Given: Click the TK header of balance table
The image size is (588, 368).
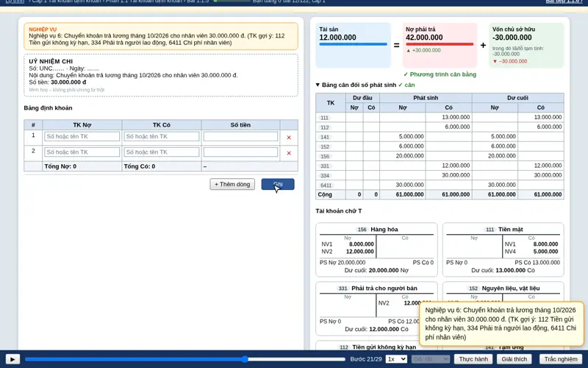Looking at the screenshot, I should (x=330, y=102).
